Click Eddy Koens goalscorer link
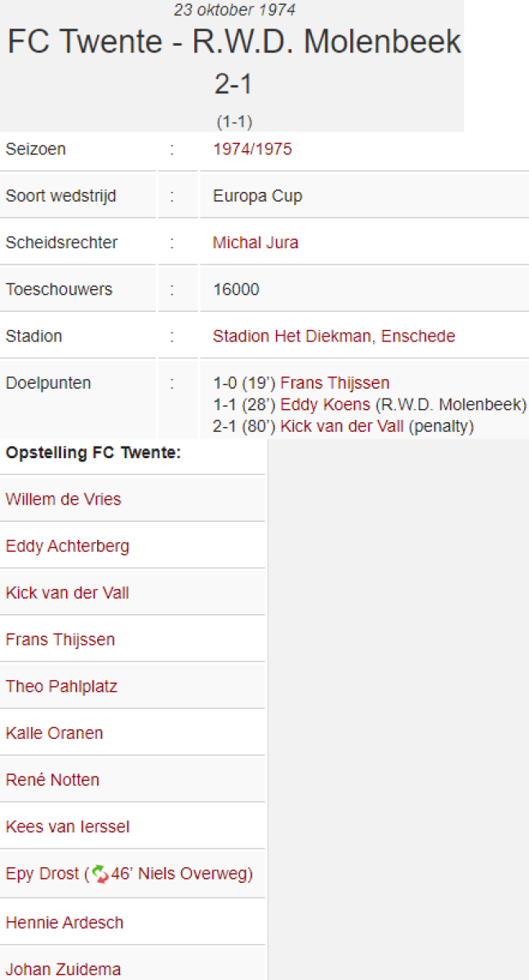 point(325,405)
